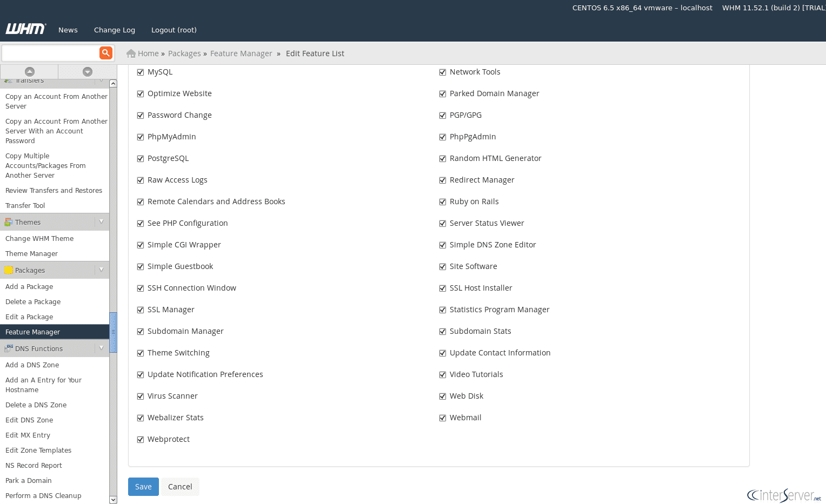Open the Change Log menu item
Image resolution: width=826 pixels, height=504 pixels.
pyautogui.click(x=115, y=30)
